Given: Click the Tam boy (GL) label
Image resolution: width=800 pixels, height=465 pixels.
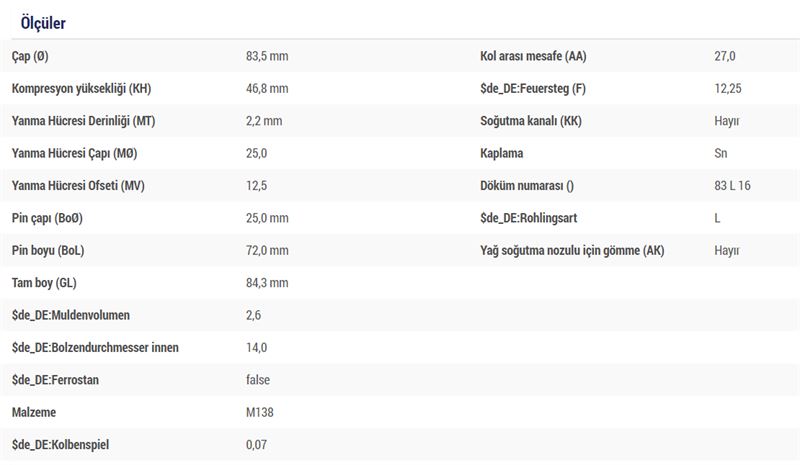Looking at the screenshot, I should pos(44,283).
